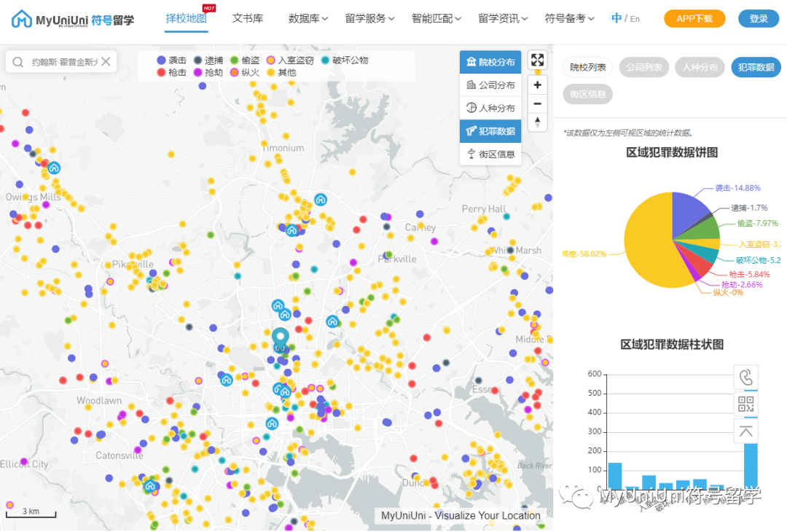Toggle the 入室盗窃 legend item

coord(290,60)
